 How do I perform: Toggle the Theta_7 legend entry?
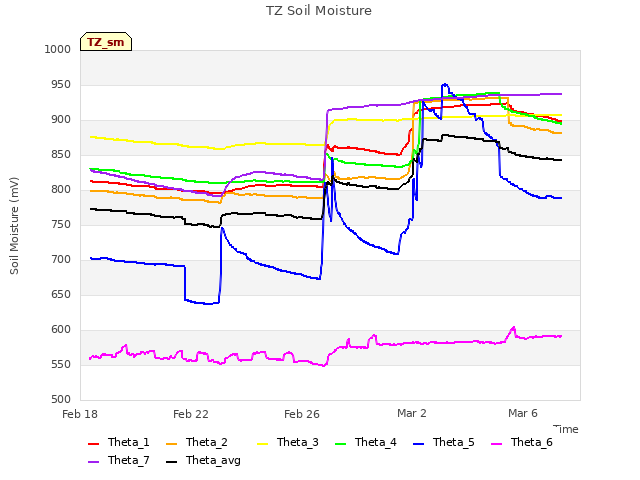[x=119, y=460]
